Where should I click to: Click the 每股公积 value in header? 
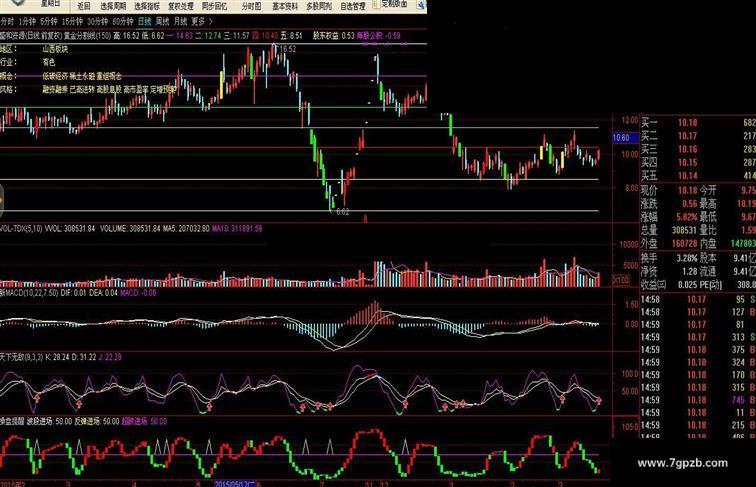(378, 36)
